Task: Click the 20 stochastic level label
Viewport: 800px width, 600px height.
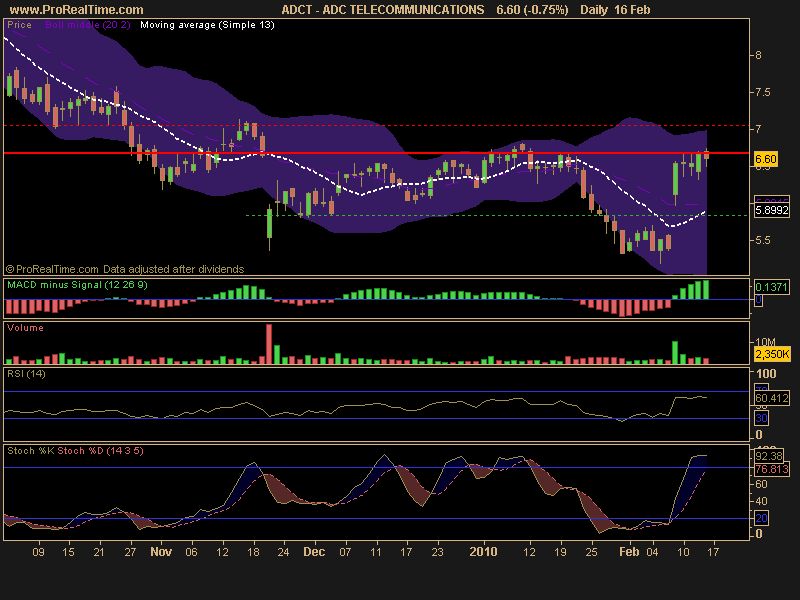Action: click(x=761, y=518)
